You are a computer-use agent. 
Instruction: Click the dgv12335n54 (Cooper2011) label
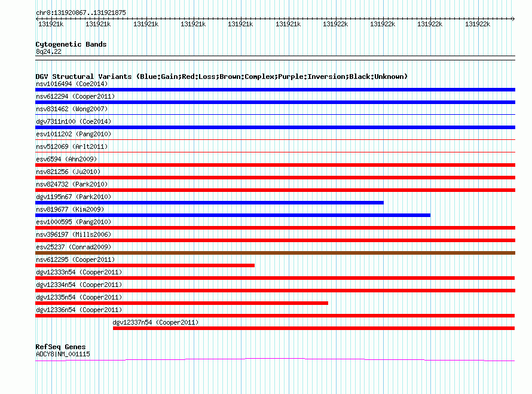79,297
